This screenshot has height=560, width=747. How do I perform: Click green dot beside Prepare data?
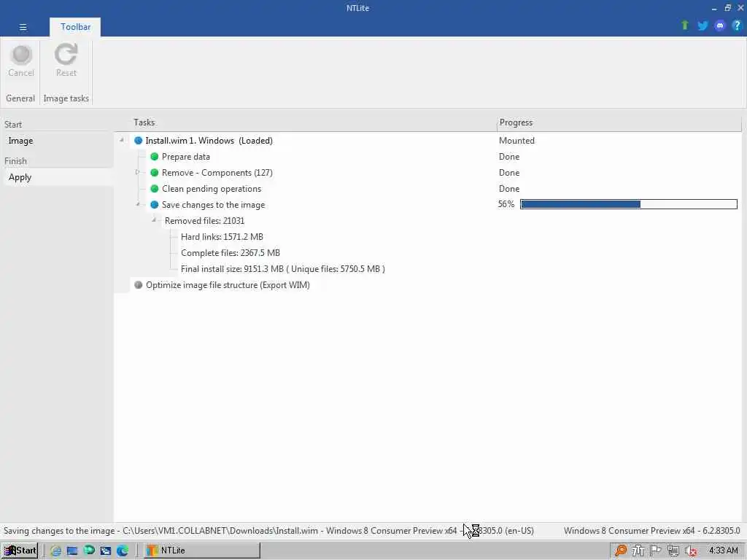155,157
